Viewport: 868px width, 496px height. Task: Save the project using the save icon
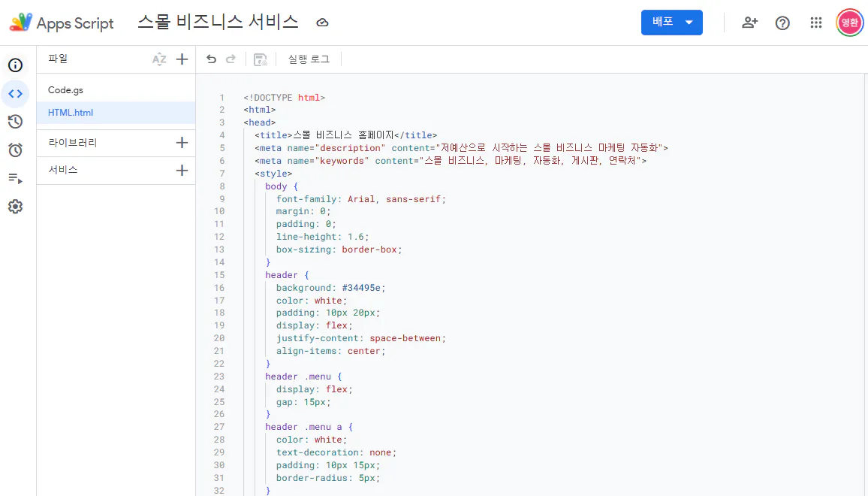[259, 59]
